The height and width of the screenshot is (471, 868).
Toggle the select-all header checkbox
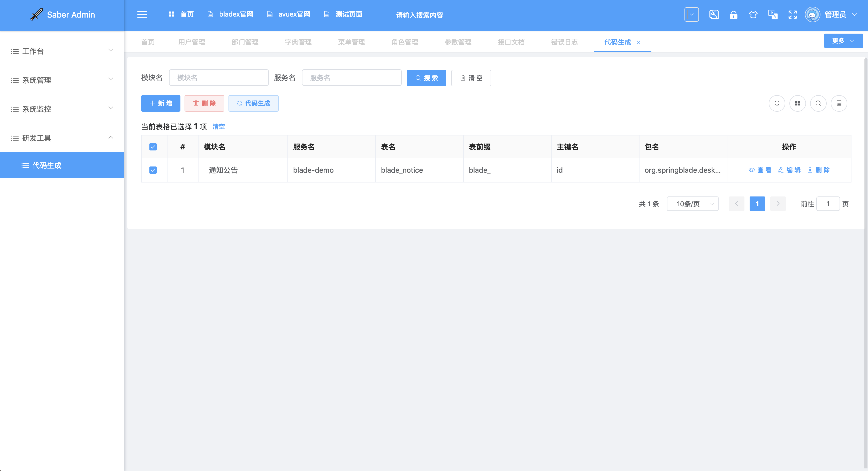pyautogui.click(x=153, y=147)
